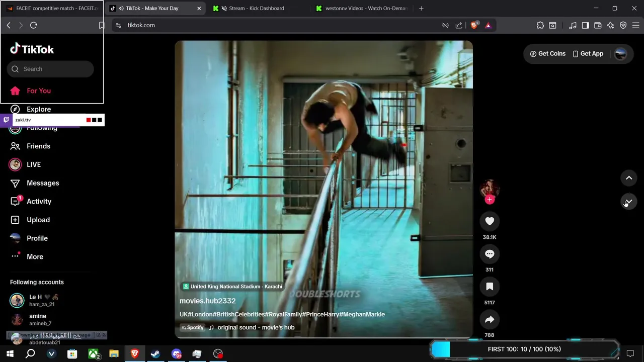Click the Get Coins button
The width and height of the screenshot is (644, 362).
(547, 54)
